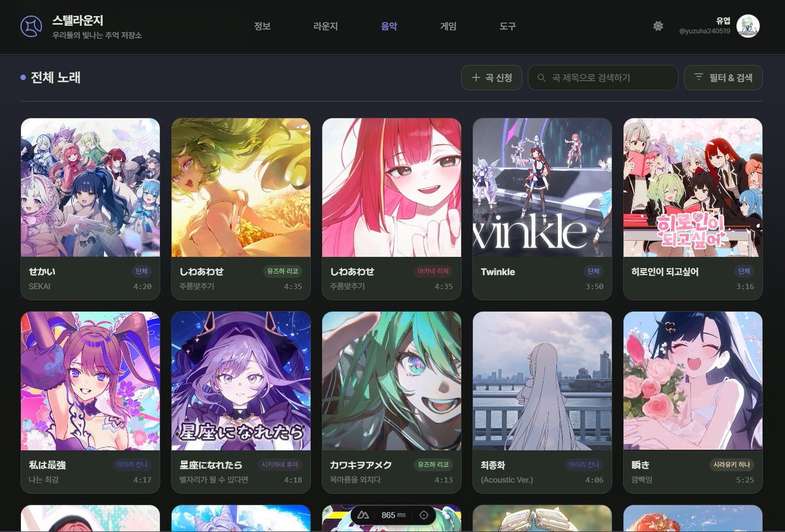Click the filter lines icon beside 필터 & 검색

point(699,77)
